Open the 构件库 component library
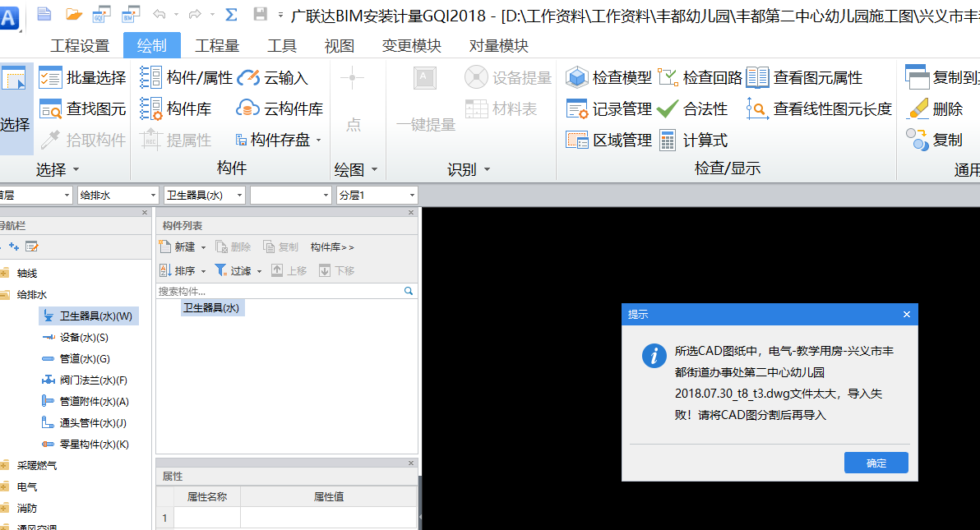This screenshot has width=980, height=530. point(176,108)
